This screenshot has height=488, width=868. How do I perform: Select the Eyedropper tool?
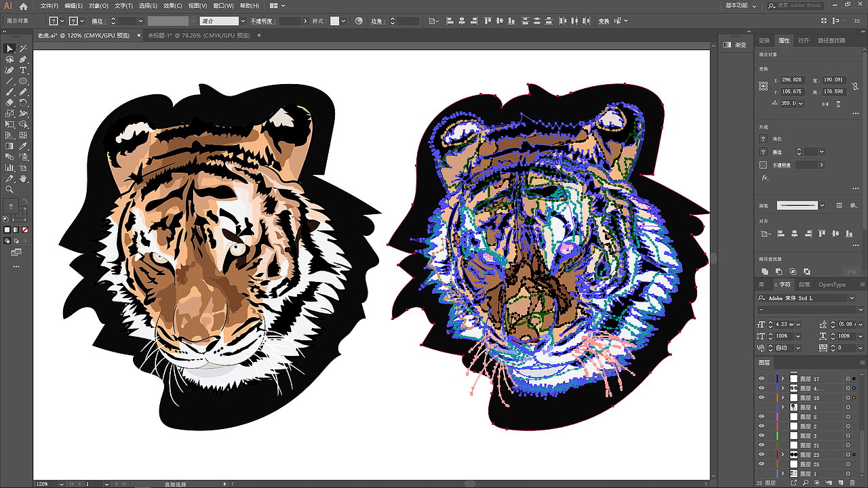pos(23,146)
